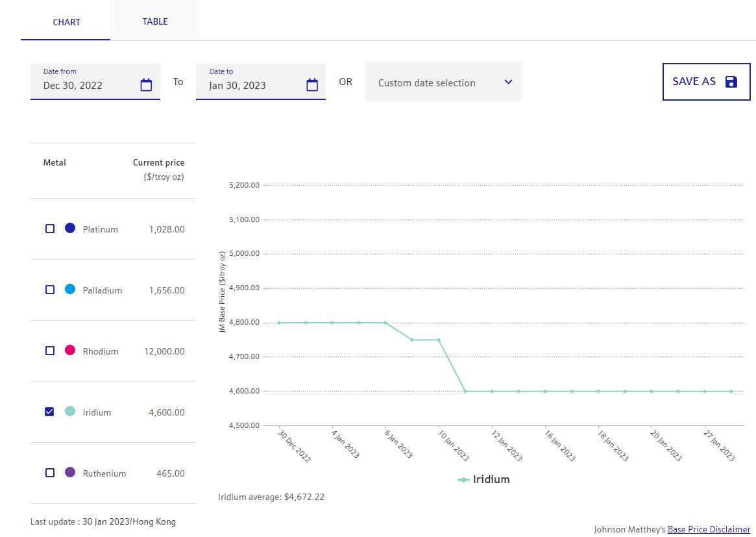The height and width of the screenshot is (537, 756).
Task: Uncheck the Iridium checkbox
Action: point(50,412)
